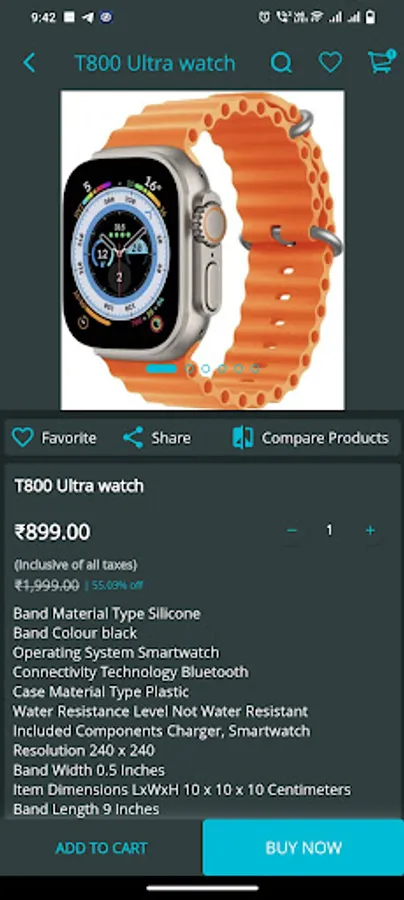This screenshot has height=900, width=404.
Task: Tap the Share text label
Action: coord(171,438)
